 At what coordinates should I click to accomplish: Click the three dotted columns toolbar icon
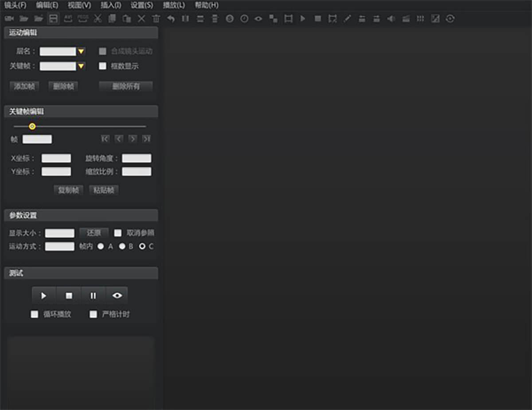[x=420, y=19]
